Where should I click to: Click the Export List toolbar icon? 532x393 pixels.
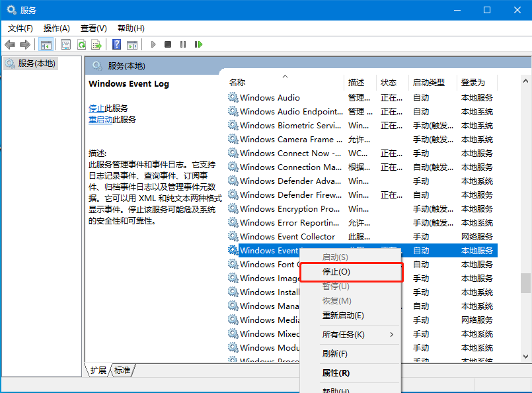click(x=96, y=44)
